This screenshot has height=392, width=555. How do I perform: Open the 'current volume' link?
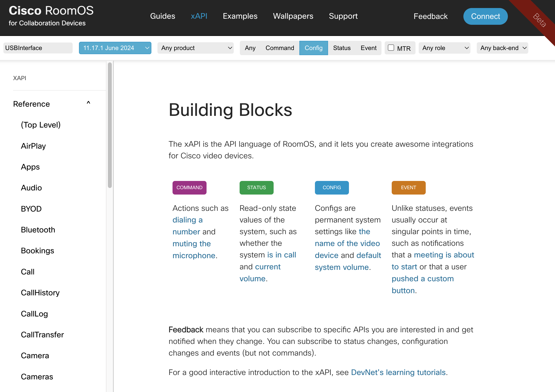coord(260,273)
